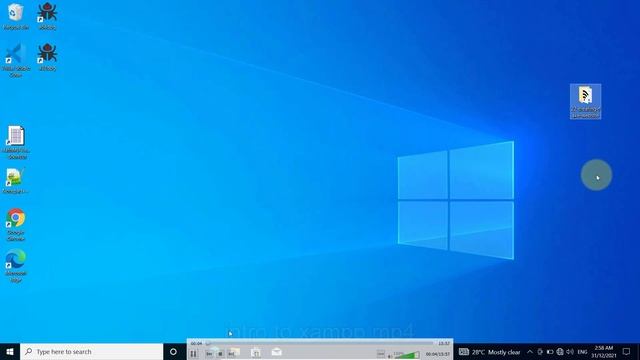Adjust the green volume slider in player

pos(407,354)
